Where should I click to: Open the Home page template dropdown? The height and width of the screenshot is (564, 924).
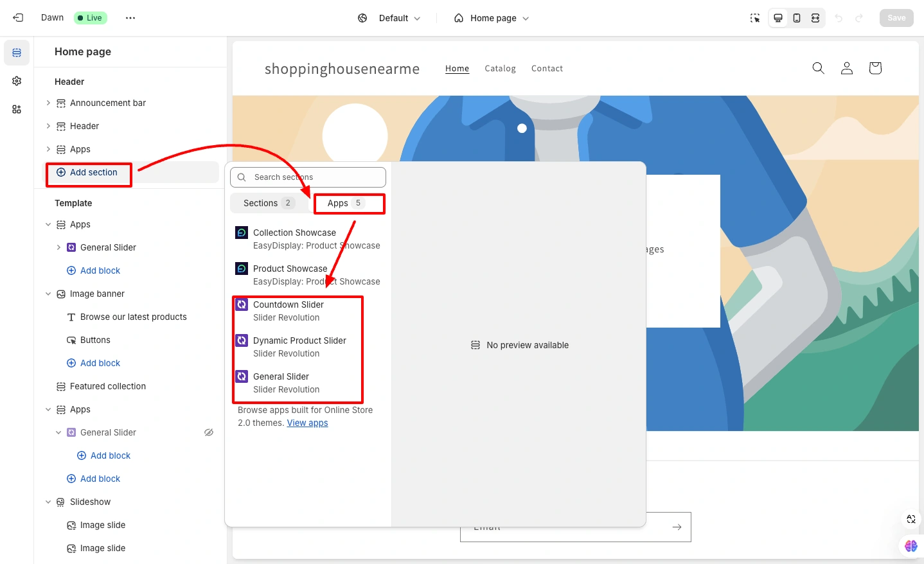(x=492, y=18)
